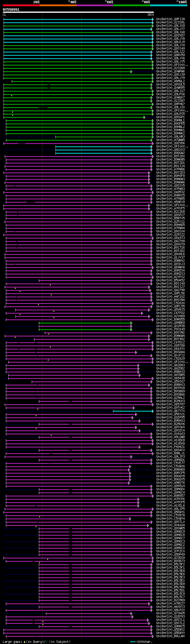This screenshot has width=190, height=644.
Task: Open hit UniRef100_Q9LJY7
Action: pos(170,29)
